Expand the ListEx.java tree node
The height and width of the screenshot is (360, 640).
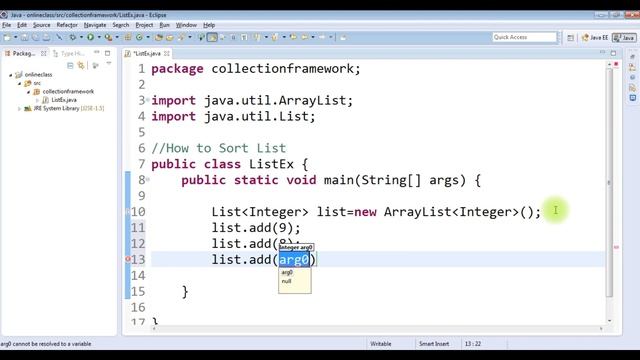click(37, 100)
